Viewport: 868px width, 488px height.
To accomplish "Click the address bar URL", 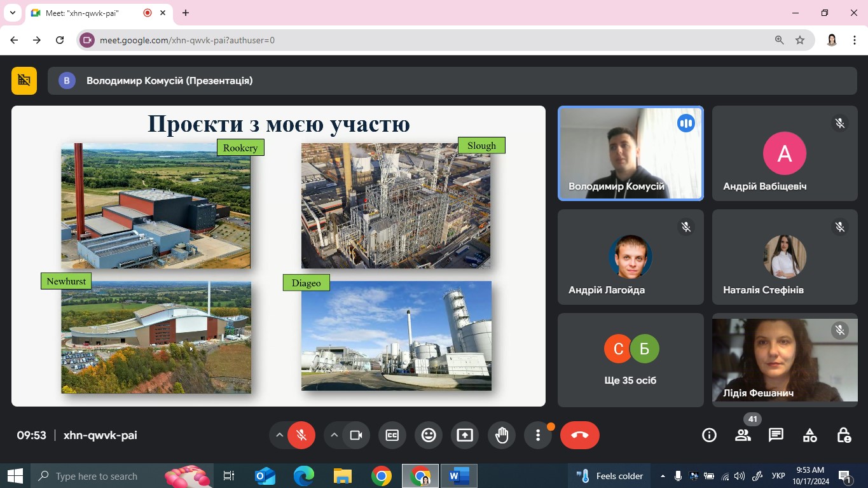I will (187, 40).
